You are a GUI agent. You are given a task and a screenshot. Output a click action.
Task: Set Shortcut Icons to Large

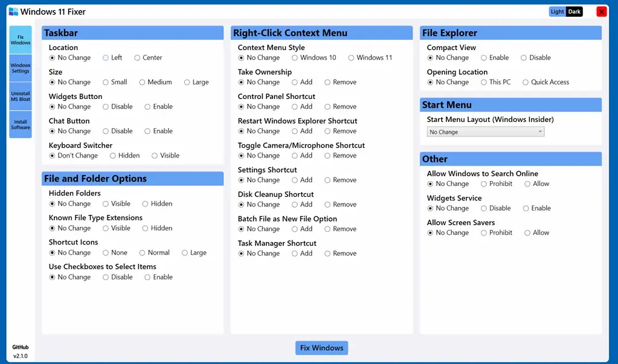click(194, 252)
